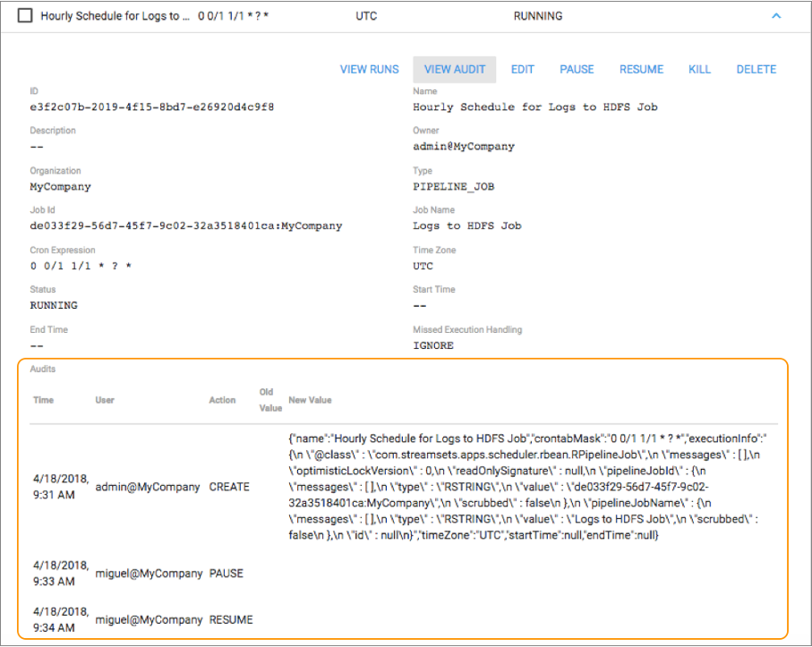
Task: Click the schedule name in the header row
Action: [115, 16]
